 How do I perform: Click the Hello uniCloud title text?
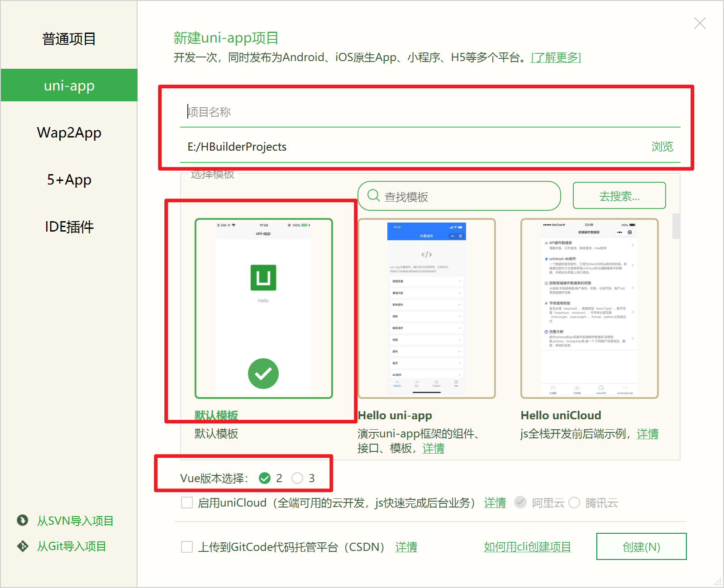[561, 415]
